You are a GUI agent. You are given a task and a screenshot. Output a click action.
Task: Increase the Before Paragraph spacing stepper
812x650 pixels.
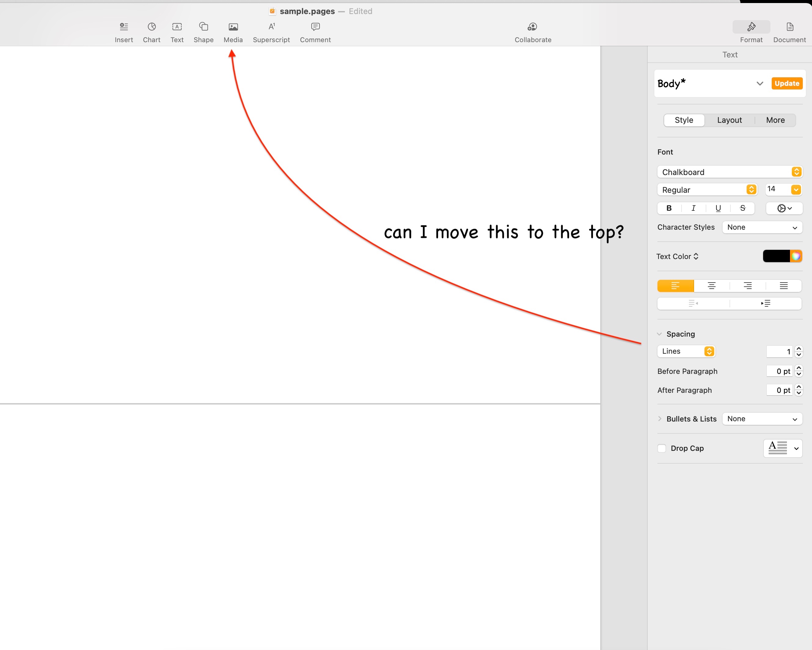pyautogui.click(x=799, y=368)
